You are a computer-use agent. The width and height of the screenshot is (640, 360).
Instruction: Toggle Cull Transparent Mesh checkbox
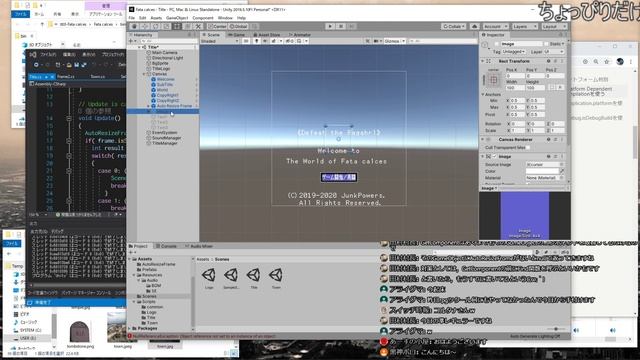pyautogui.click(x=528, y=147)
